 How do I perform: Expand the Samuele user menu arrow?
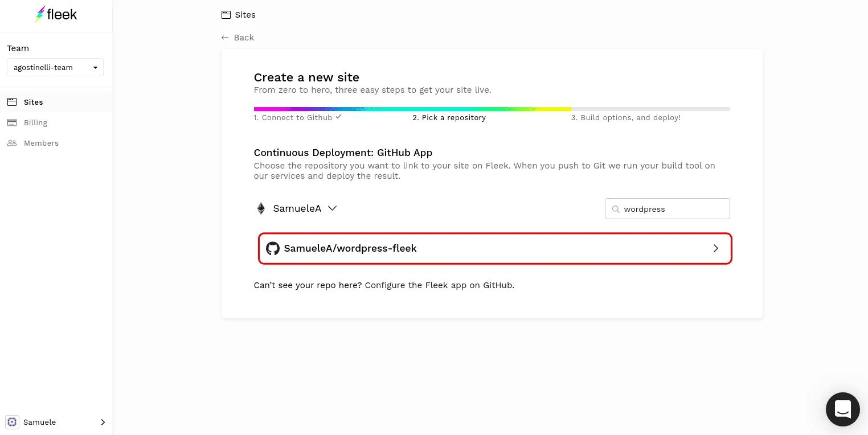(x=103, y=422)
